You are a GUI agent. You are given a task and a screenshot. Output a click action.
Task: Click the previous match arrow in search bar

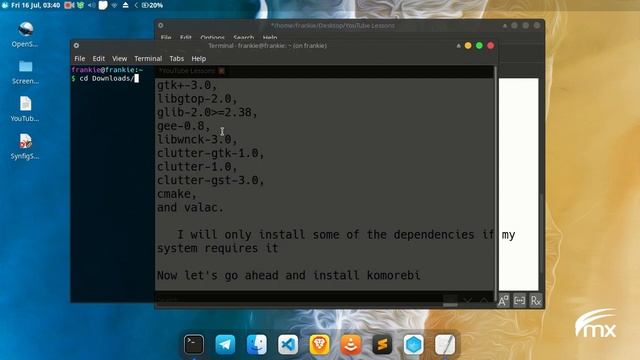tap(484, 301)
